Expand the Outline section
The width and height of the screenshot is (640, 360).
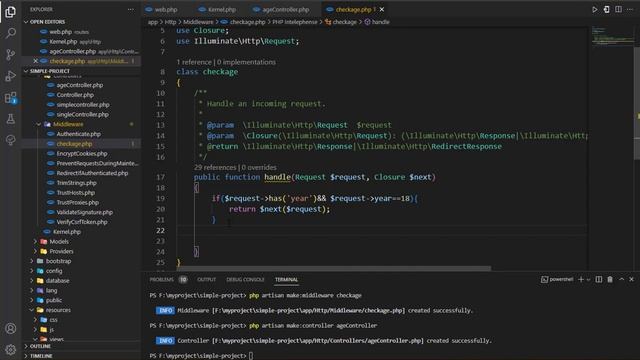40,346
